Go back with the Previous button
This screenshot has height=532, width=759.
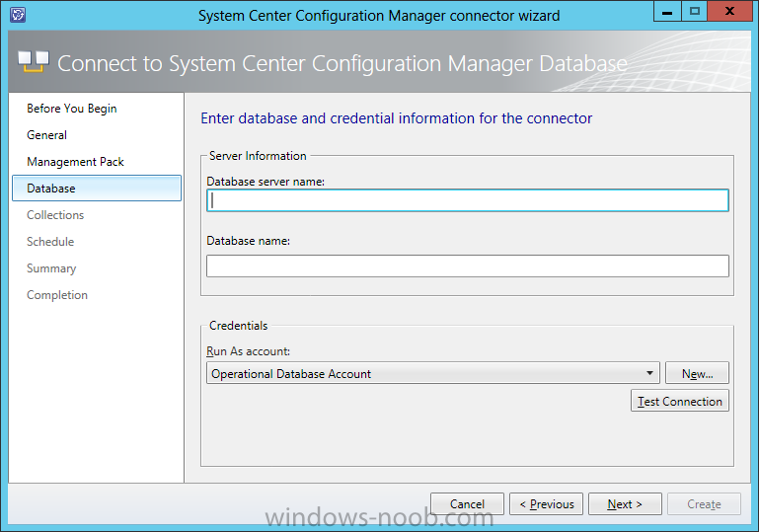tap(547, 504)
